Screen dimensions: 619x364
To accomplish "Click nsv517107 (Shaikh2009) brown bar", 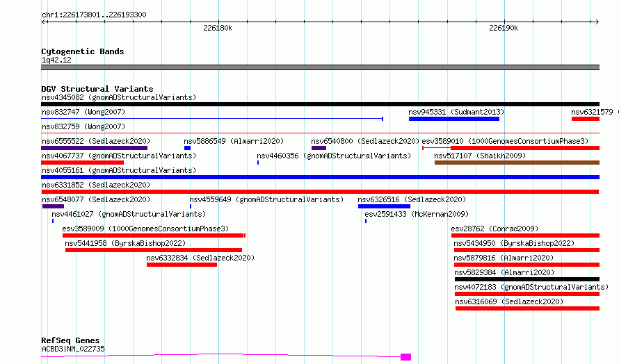I will pyautogui.click(x=517, y=163).
